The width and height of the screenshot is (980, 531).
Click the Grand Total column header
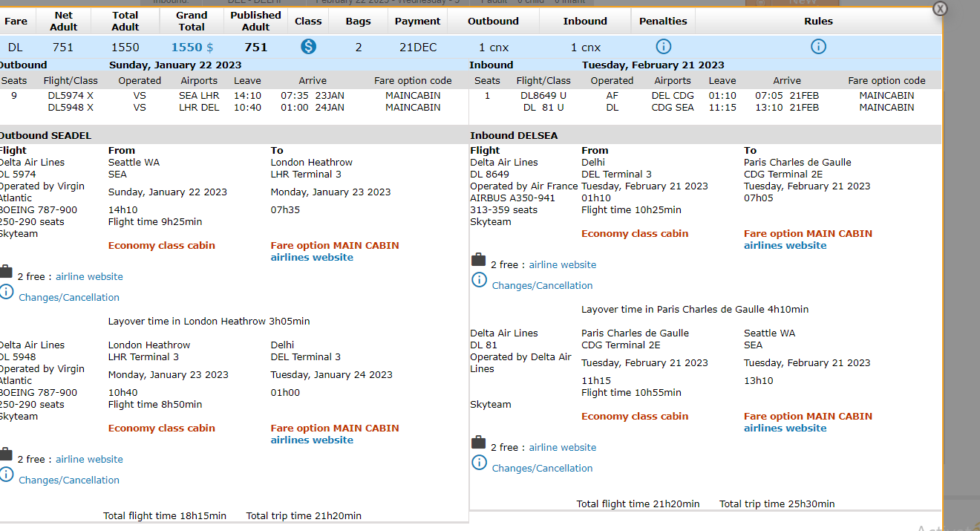192,21
